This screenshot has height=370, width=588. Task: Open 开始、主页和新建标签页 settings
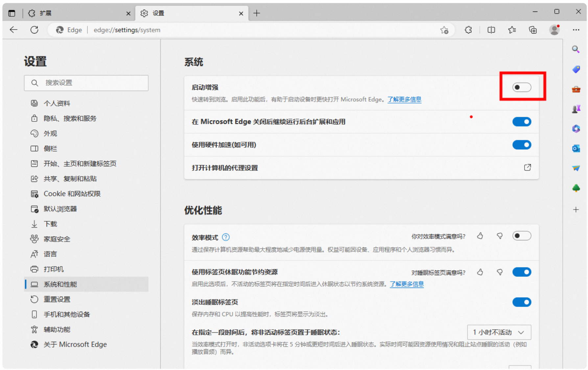click(x=86, y=164)
